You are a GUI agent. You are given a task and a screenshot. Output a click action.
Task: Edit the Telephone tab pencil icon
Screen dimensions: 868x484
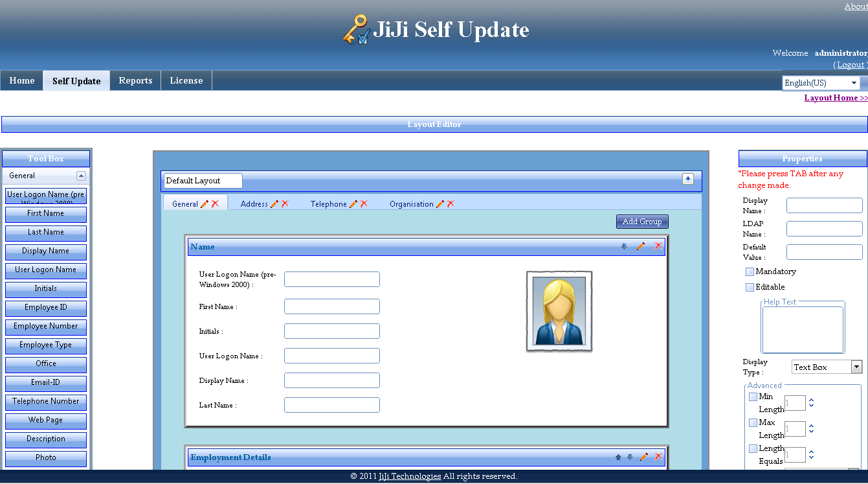[x=353, y=203]
